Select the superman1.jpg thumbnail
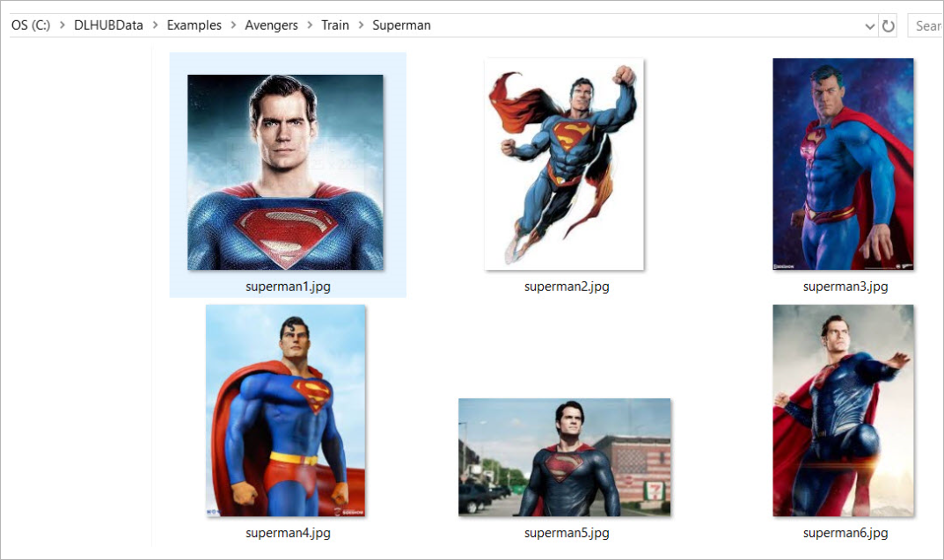Viewport: 944px width, 560px height. (x=285, y=172)
